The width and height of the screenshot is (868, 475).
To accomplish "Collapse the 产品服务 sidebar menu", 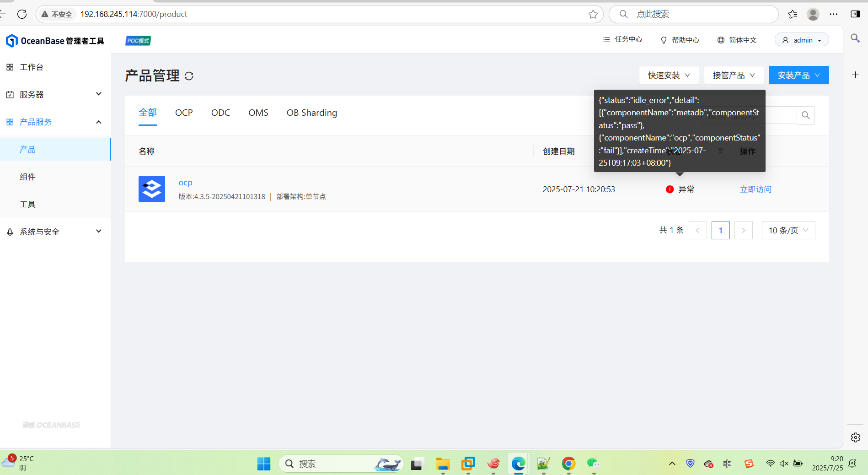I will point(55,122).
